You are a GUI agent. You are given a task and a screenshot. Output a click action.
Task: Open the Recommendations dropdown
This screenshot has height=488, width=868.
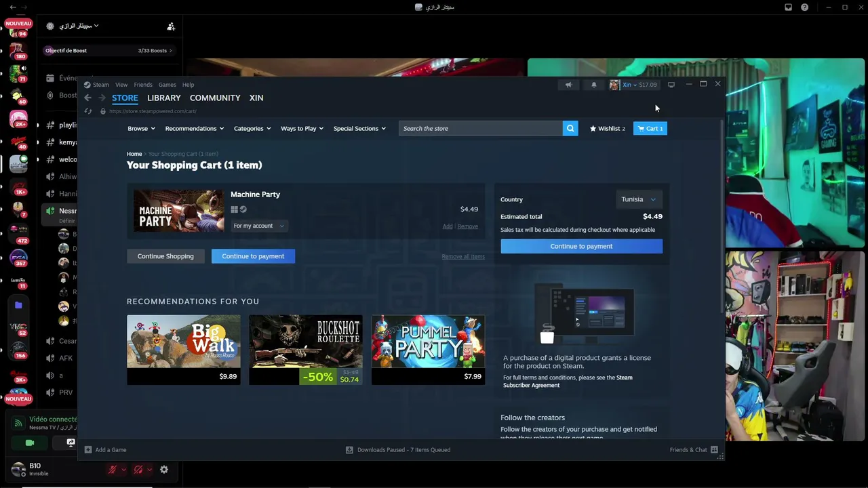pos(194,128)
